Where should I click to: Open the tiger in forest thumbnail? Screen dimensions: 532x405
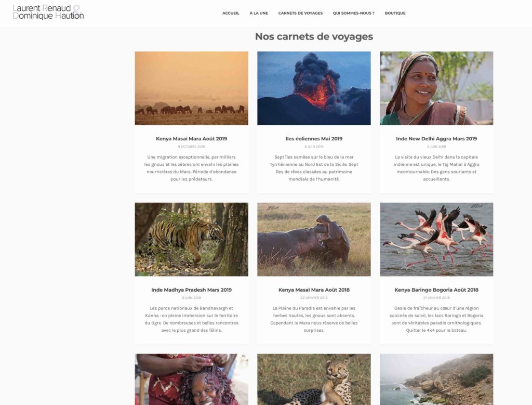click(x=191, y=239)
